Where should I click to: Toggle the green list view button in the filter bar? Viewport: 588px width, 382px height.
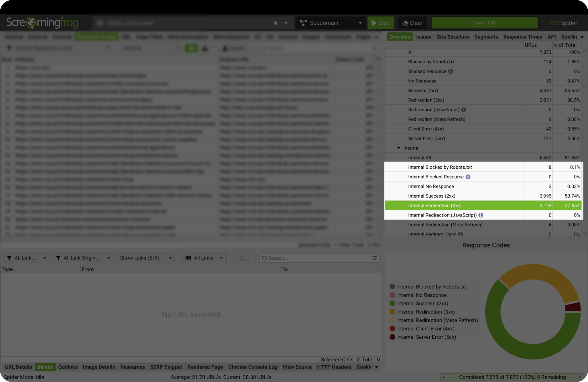191,48
